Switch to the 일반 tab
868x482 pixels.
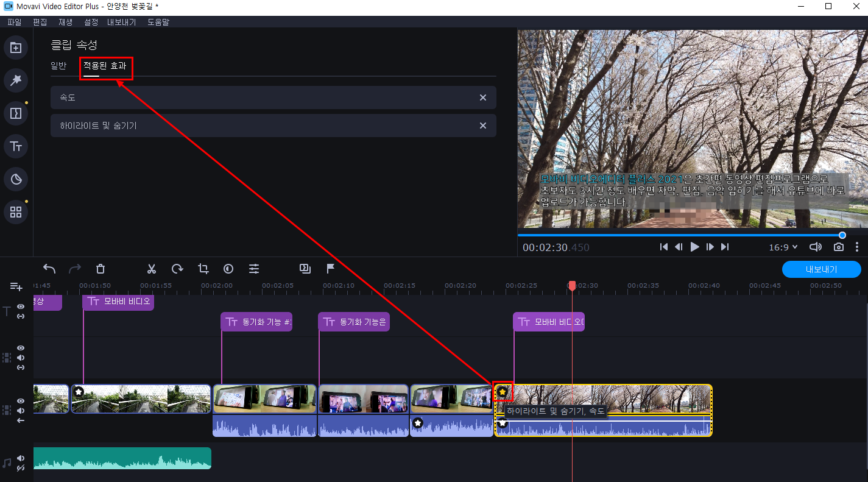[58, 66]
